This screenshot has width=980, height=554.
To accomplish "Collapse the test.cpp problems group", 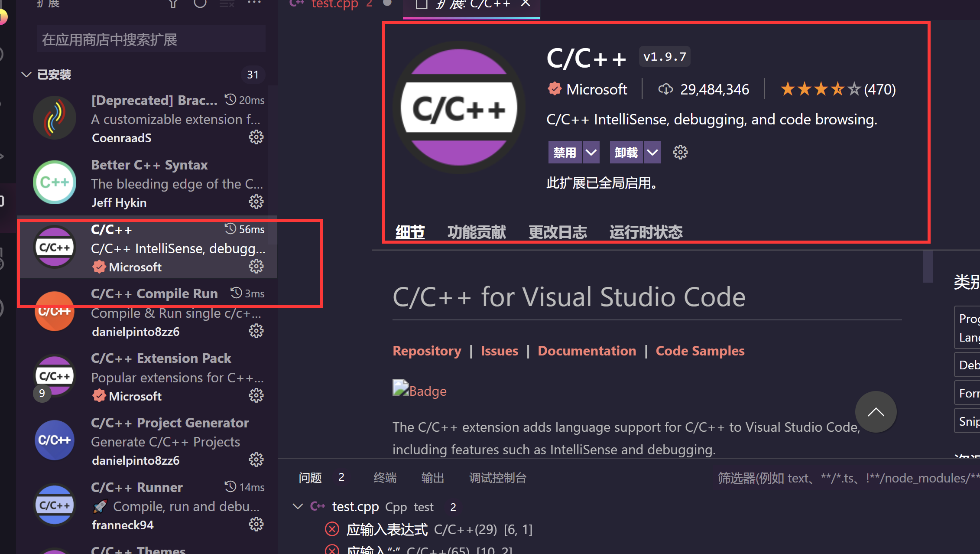I will [298, 506].
